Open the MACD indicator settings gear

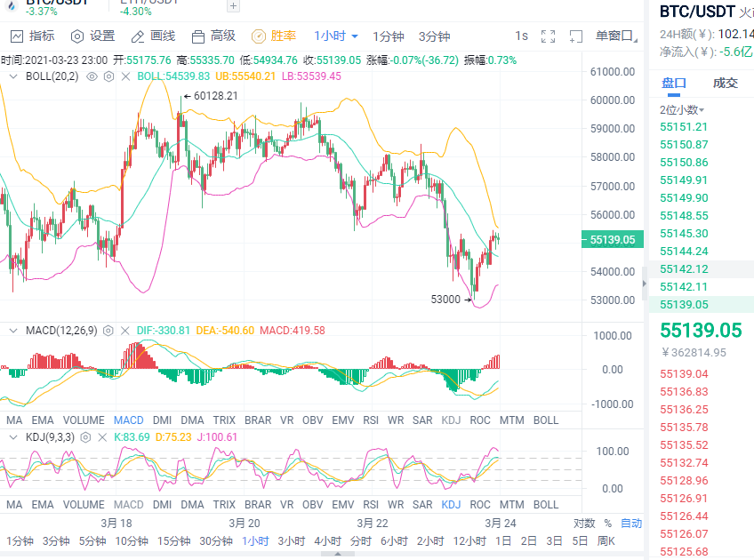108,331
